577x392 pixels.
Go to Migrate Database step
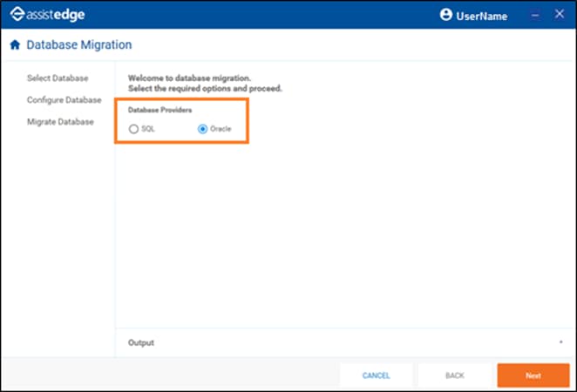(x=60, y=122)
